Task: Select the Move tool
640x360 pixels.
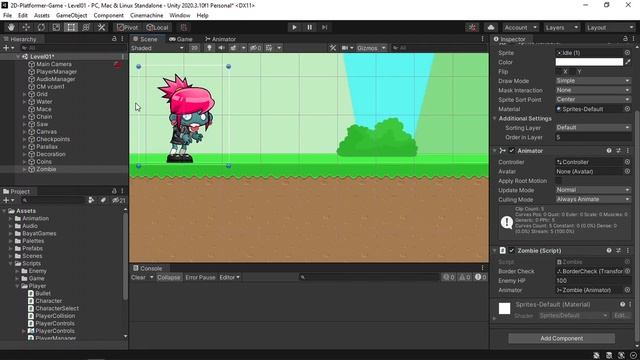Action: click(x=26, y=27)
